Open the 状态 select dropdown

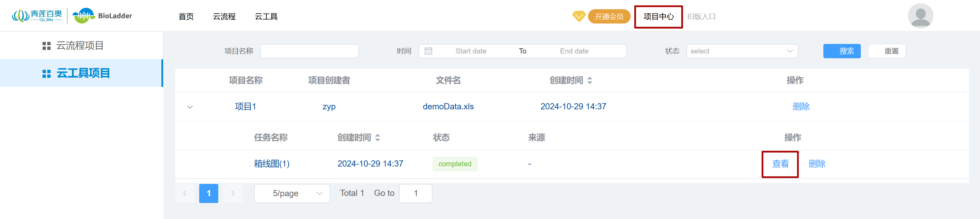(x=742, y=51)
